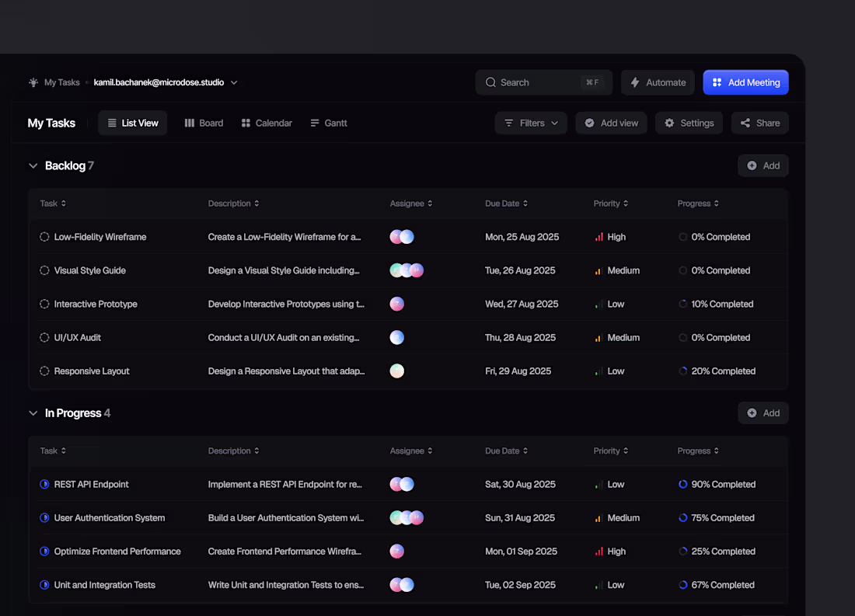Viewport: 855px width, 616px height.
Task: Click the 90% Completed progress ring for REST API Endpoint
Action: 682,483
